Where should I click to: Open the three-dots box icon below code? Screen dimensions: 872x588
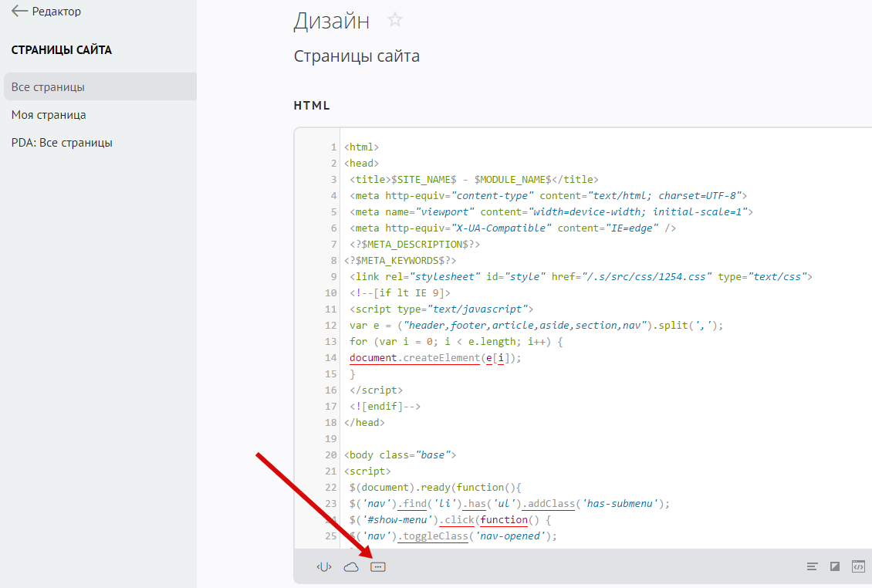click(x=377, y=567)
